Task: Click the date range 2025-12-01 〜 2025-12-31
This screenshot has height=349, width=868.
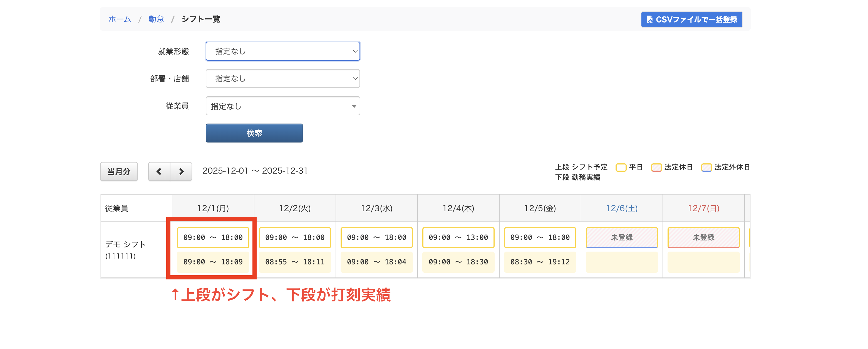Action: pos(255,171)
